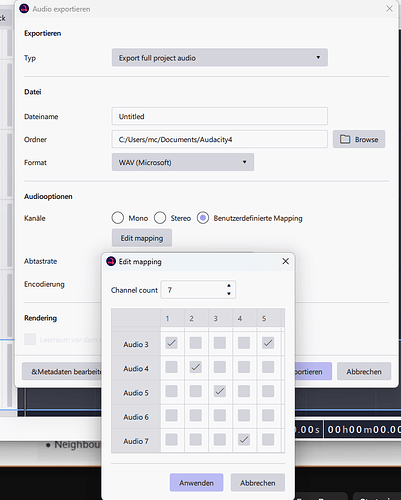Select the Mono channel option
This screenshot has height=500, width=401.
coord(118,218)
